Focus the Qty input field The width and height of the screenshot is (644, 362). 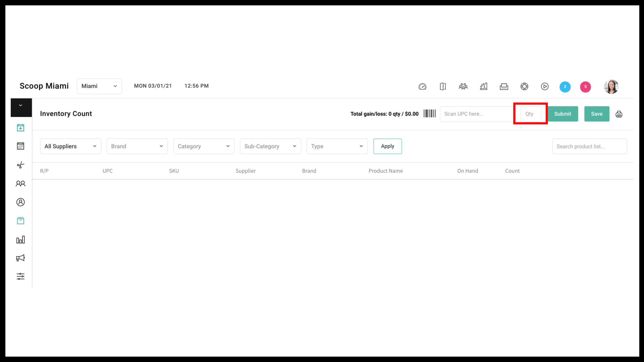click(531, 114)
